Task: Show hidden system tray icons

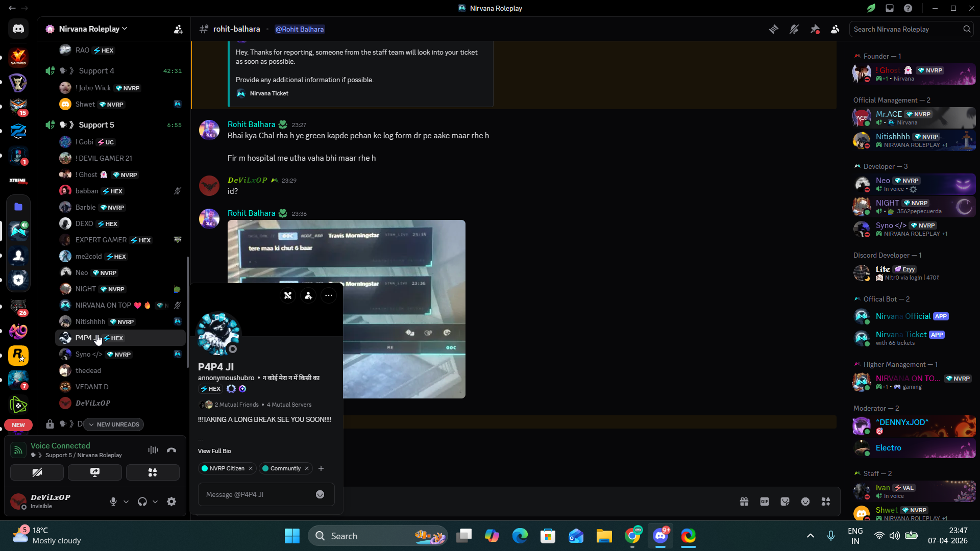Action: [810, 536]
